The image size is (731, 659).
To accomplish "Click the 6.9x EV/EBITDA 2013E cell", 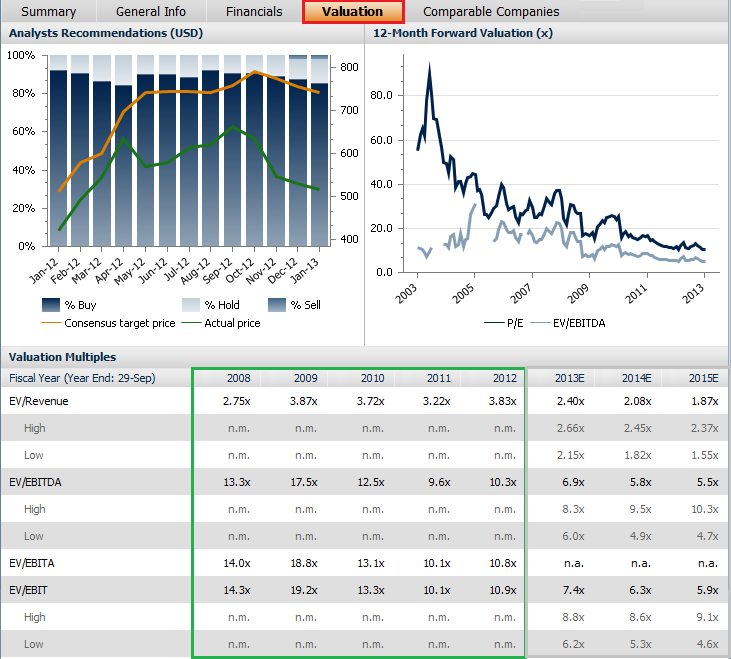I will click(x=573, y=482).
